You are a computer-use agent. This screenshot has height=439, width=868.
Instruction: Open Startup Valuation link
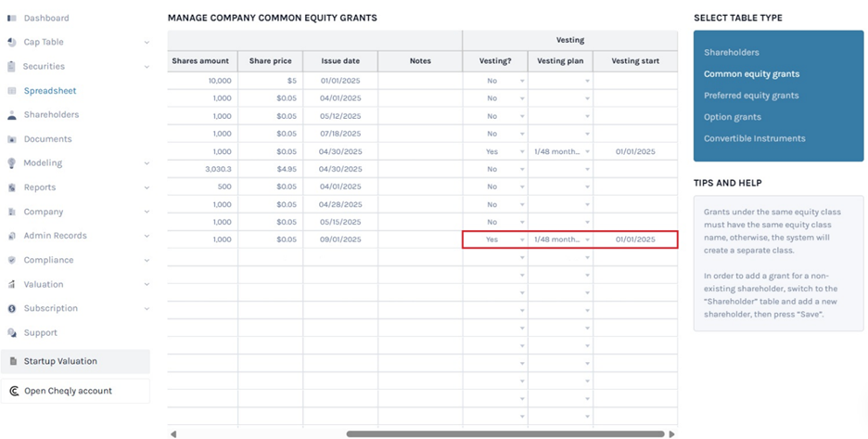60,361
